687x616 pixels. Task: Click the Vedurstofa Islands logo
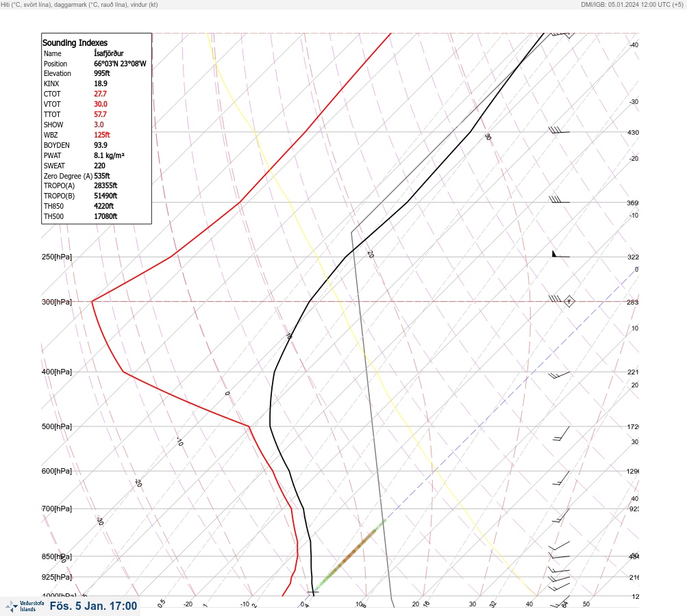point(25,606)
